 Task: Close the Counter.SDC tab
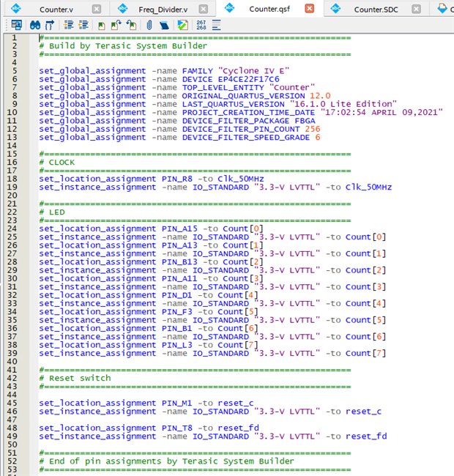pyautogui.click(x=414, y=9)
